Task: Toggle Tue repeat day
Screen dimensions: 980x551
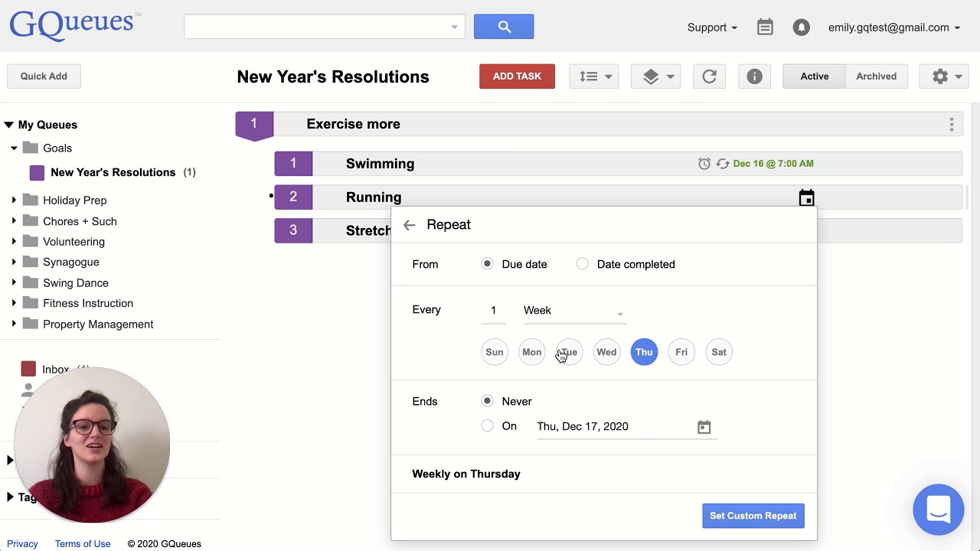Action: [569, 352]
